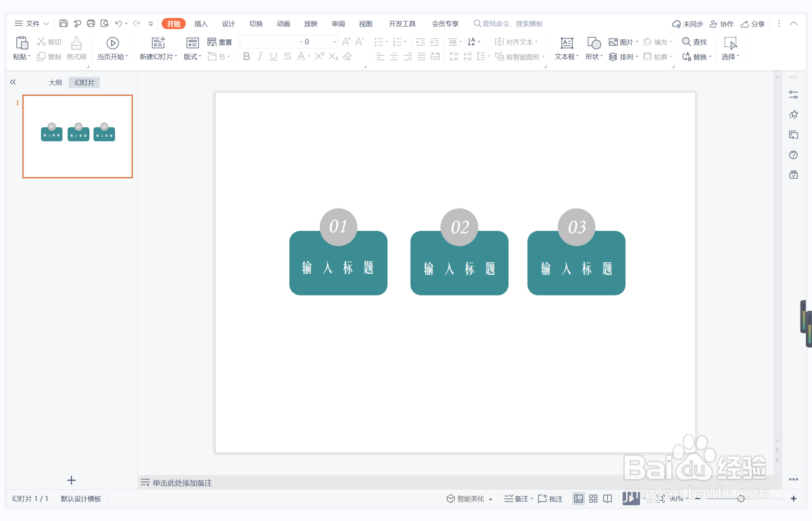Open the 插入 (Insert) ribbon tab
This screenshot has height=521, width=812.
(201, 24)
